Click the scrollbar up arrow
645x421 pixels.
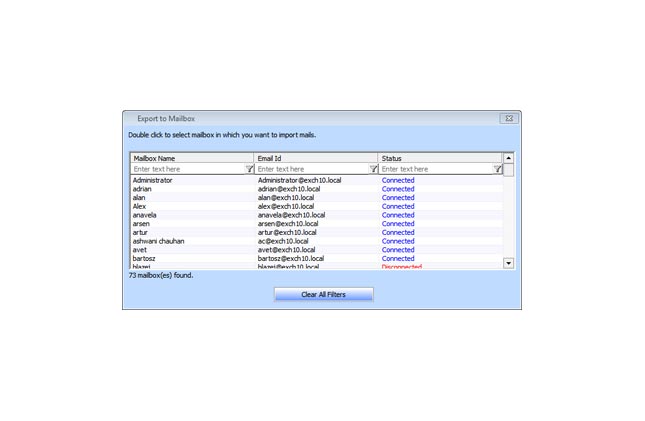click(x=508, y=158)
